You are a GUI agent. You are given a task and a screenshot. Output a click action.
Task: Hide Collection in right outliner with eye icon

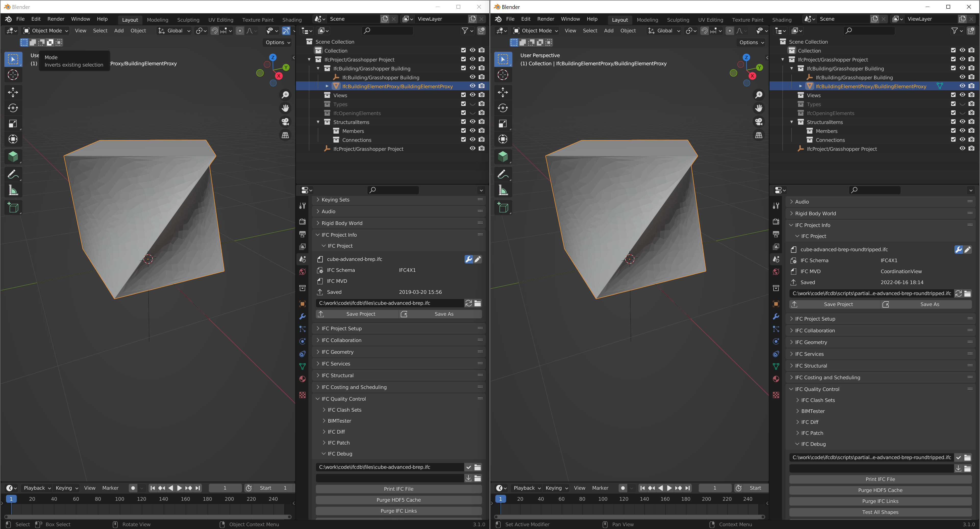point(962,50)
